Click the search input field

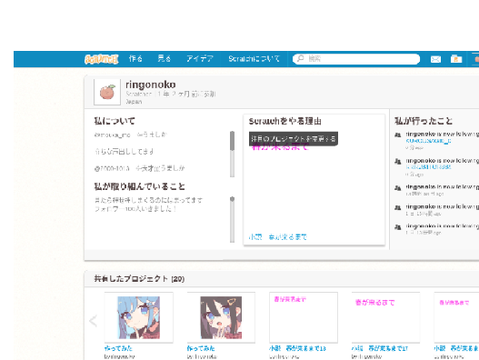point(356,59)
